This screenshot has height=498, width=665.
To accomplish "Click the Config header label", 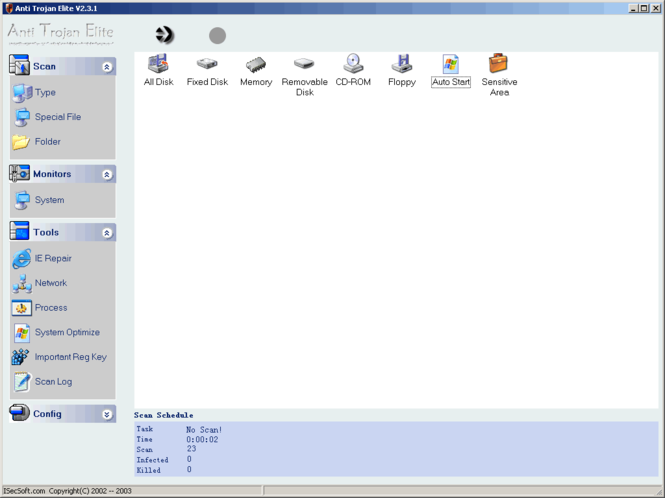I will pyautogui.click(x=47, y=414).
